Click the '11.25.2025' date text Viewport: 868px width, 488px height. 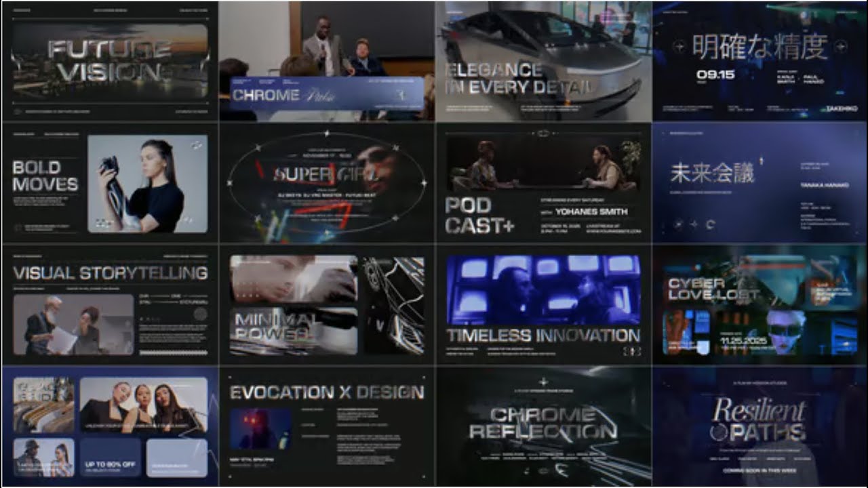743,341
